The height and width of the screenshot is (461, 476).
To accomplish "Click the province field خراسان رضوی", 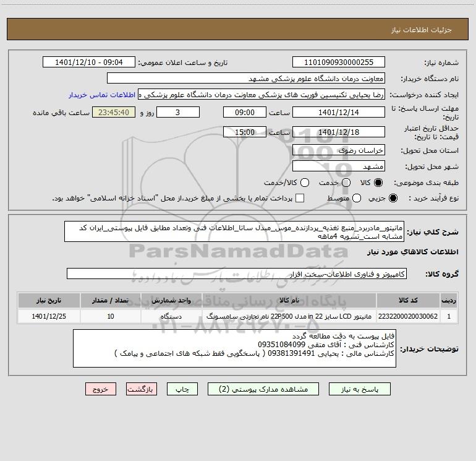I will (x=339, y=150).
